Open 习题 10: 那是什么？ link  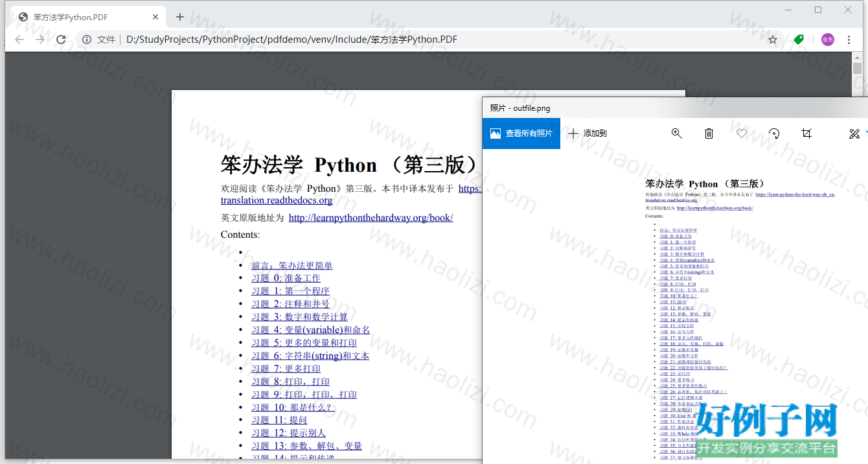(x=293, y=408)
